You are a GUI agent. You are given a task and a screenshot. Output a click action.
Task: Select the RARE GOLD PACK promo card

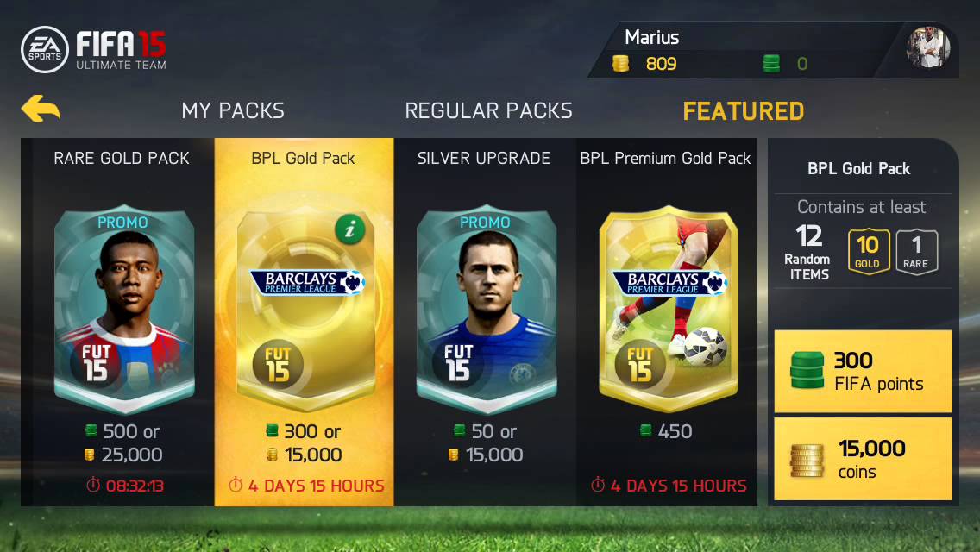coord(122,322)
